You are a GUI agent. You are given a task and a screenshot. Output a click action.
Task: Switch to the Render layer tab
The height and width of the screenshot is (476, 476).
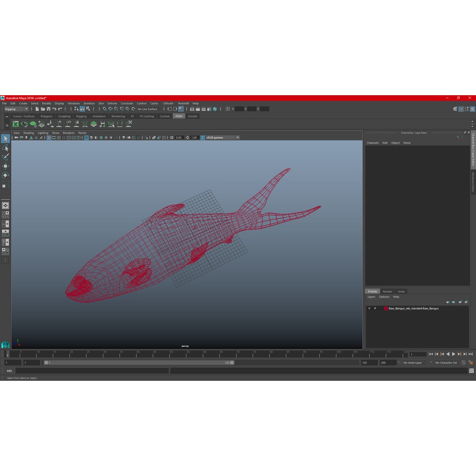tap(387, 291)
